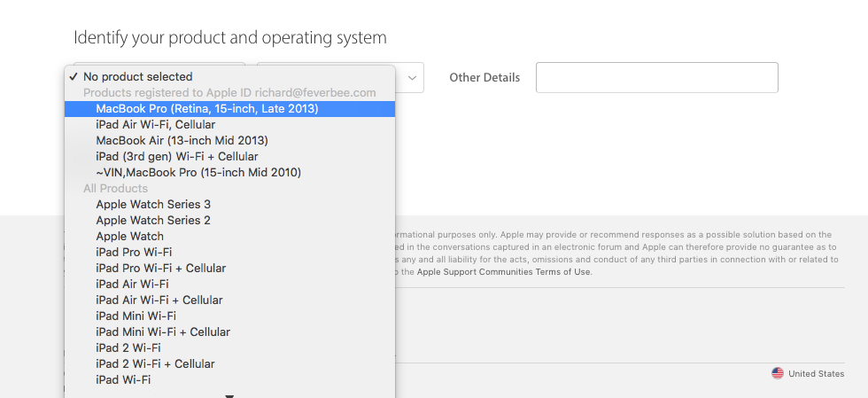Open Apple Support Communities Terms of Use link
This screenshot has height=398, width=868.
coord(504,271)
